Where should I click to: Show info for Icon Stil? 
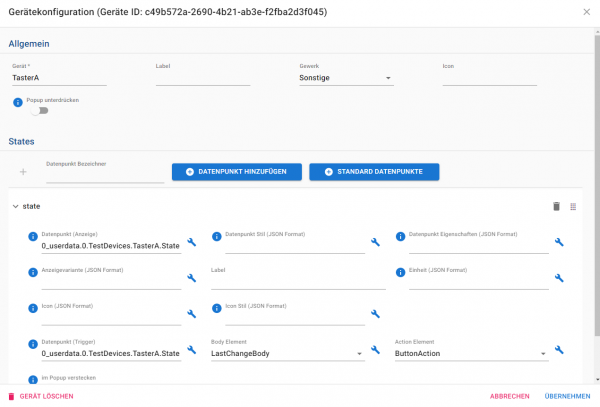pyautogui.click(x=217, y=308)
